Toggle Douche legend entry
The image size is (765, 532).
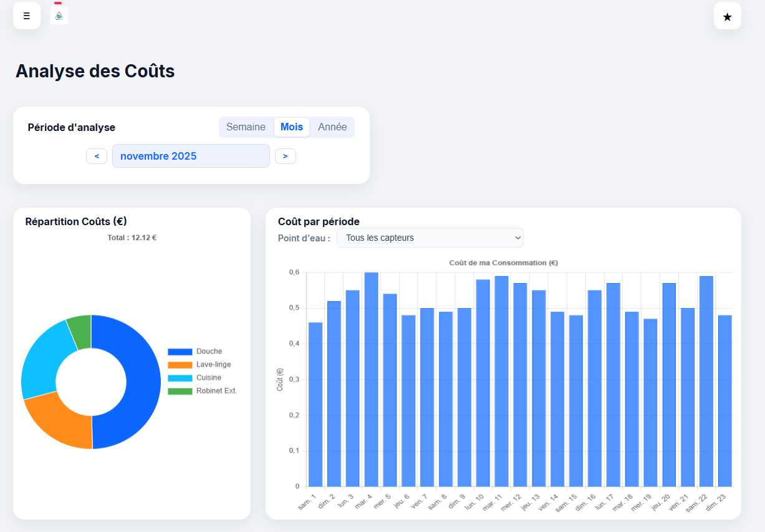pos(195,351)
